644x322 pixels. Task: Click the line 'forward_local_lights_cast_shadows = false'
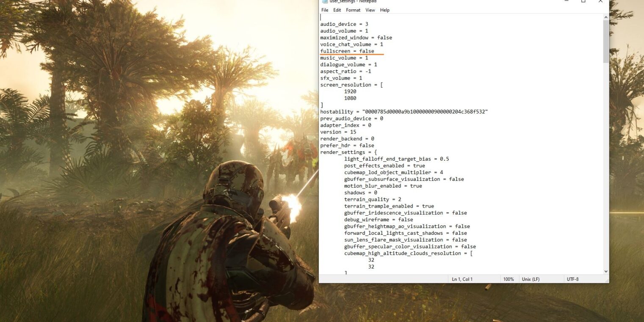coord(406,233)
